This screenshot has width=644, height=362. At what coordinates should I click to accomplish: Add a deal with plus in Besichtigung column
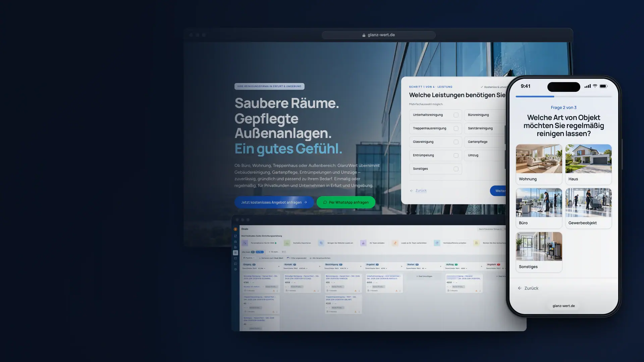tap(361, 266)
